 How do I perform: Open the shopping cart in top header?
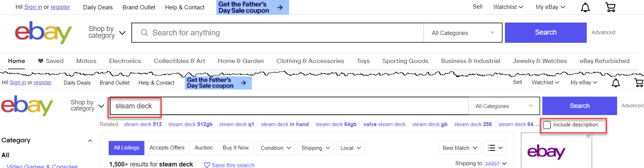point(610,7)
